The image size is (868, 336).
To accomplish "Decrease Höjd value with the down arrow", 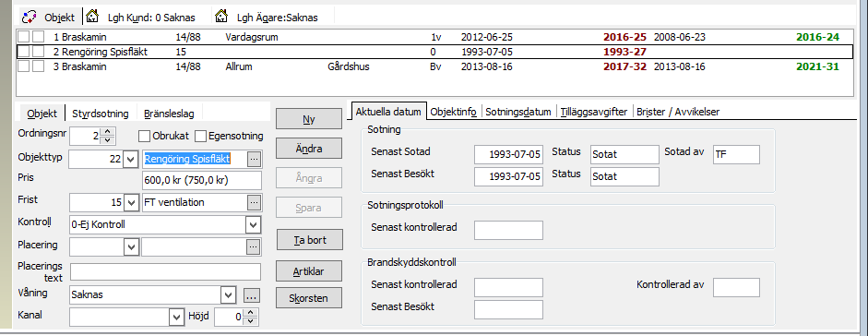I will coord(253,321).
